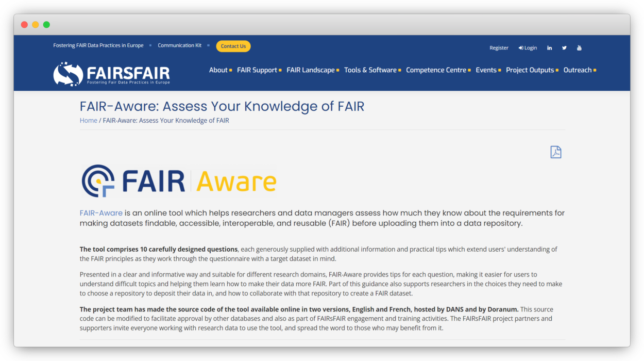Open the YouTube channel icon
Image resolution: width=644 pixels, height=361 pixels.
pyautogui.click(x=579, y=47)
